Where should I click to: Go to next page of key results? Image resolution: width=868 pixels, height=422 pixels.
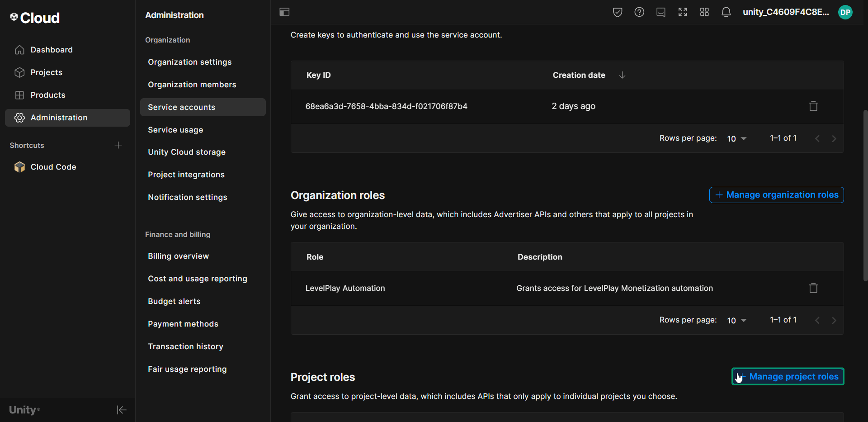click(834, 138)
